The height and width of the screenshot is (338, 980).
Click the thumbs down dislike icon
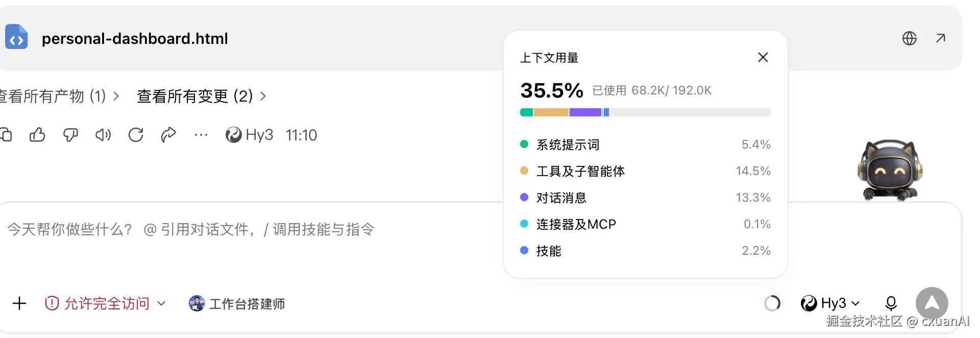click(x=70, y=135)
